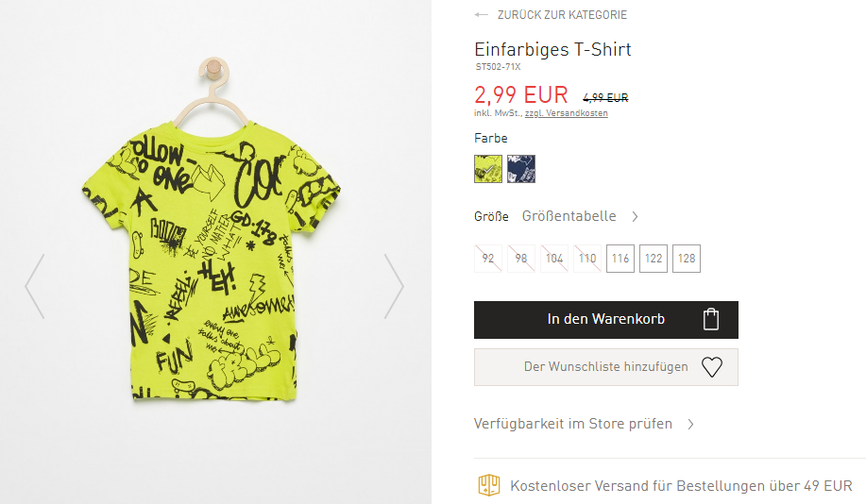Click the heart wishlist icon
The width and height of the screenshot is (866, 504).
point(712,367)
